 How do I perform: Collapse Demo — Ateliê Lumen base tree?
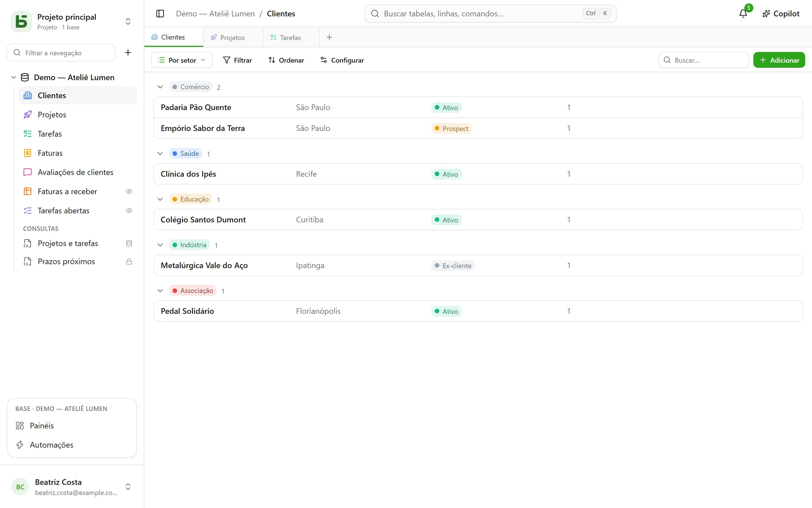click(14, 77)
